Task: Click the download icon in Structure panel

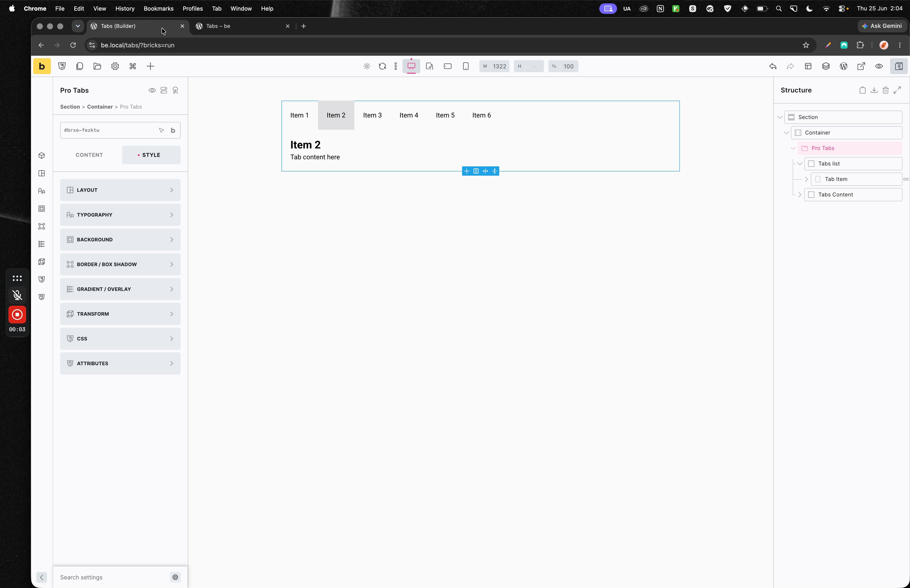Action: (874, 90)
